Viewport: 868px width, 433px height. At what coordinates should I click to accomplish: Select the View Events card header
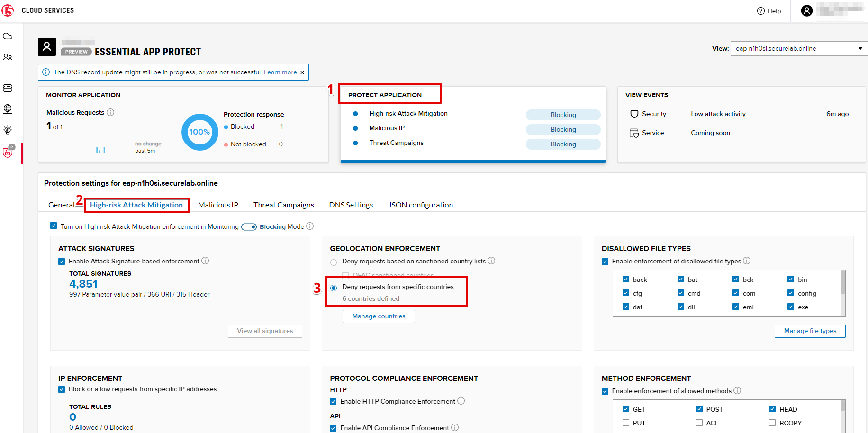pyautogui.click(x=647, y=95)
